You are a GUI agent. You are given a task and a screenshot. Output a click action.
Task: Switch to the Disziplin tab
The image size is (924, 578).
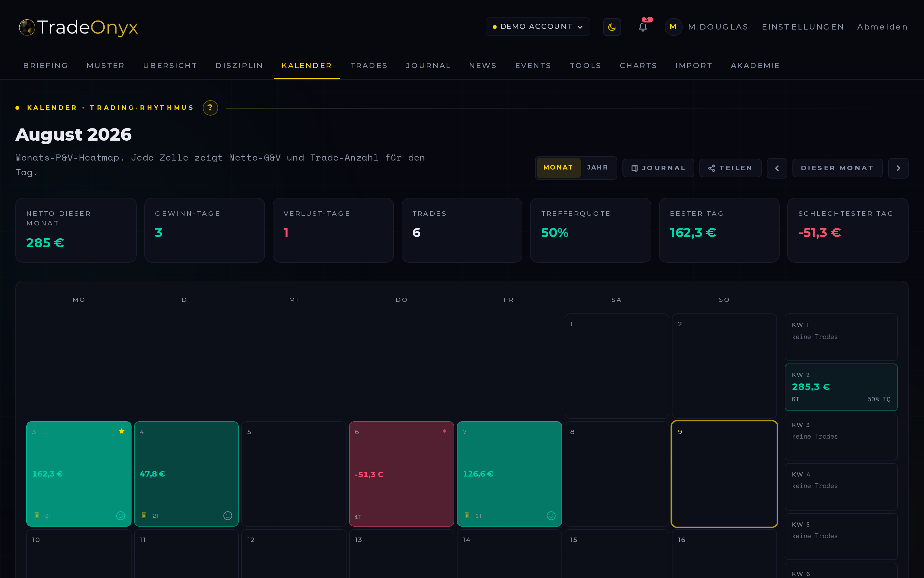[239, 66]
